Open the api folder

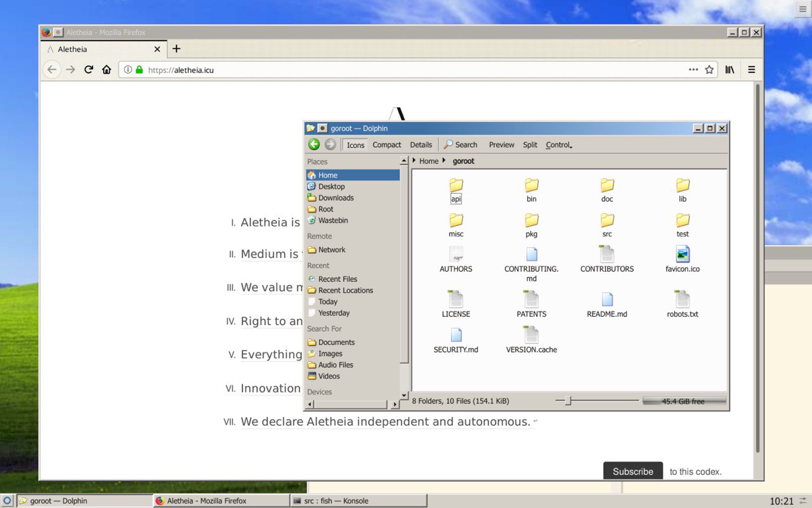(x=456, y=190)
